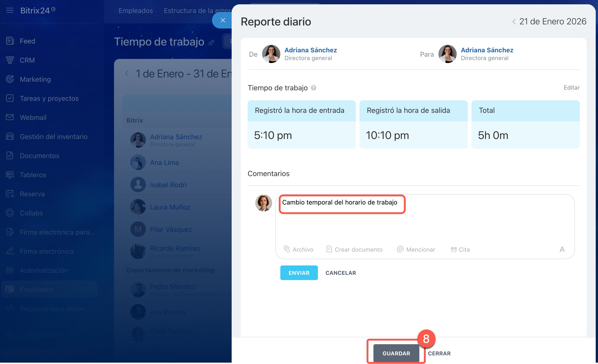Insert a quote with the Cita button
598x364 pixels.
460,250
